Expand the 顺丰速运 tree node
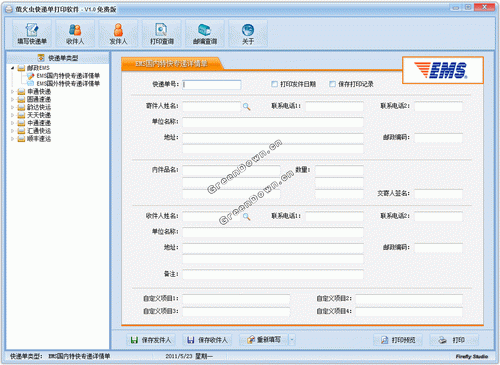 click(x=13, y=139)
